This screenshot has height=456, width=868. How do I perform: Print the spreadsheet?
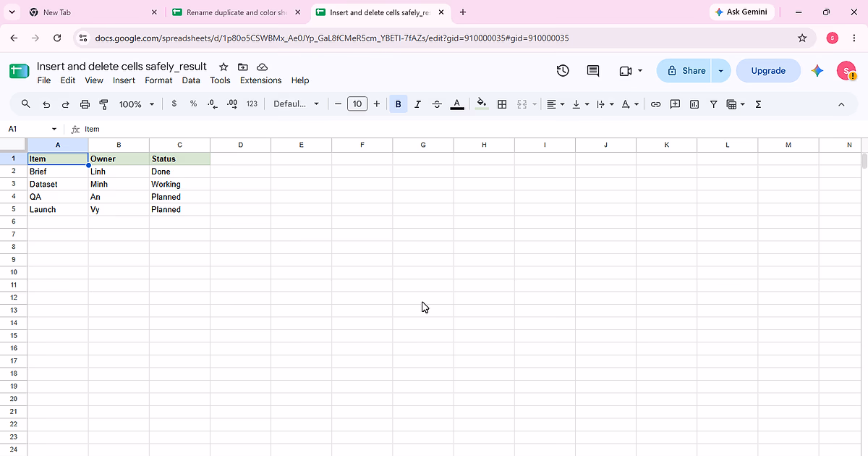pyautogui.click(x=85, y=104)
